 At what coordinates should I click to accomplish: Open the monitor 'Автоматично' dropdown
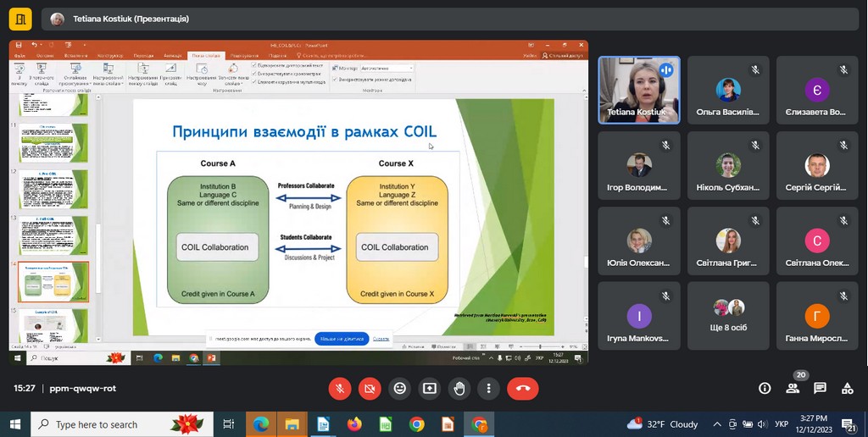pos(387,68)
